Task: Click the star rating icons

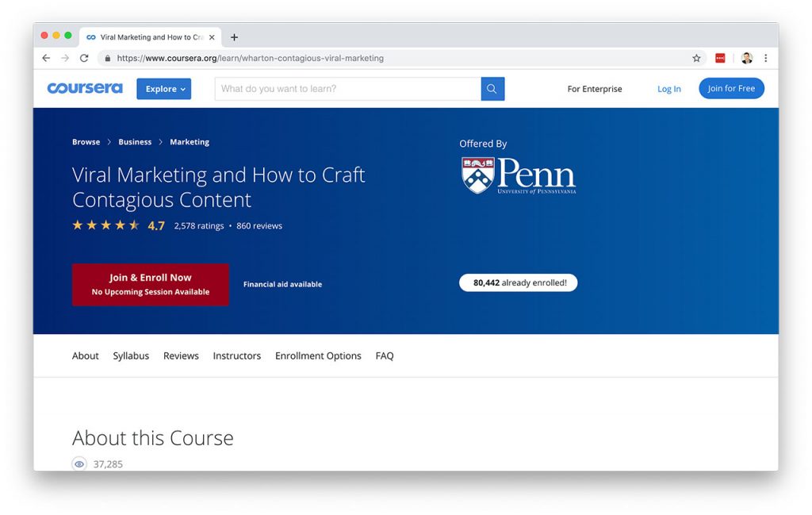Action: pyautogui.click(x=105, y=225)
